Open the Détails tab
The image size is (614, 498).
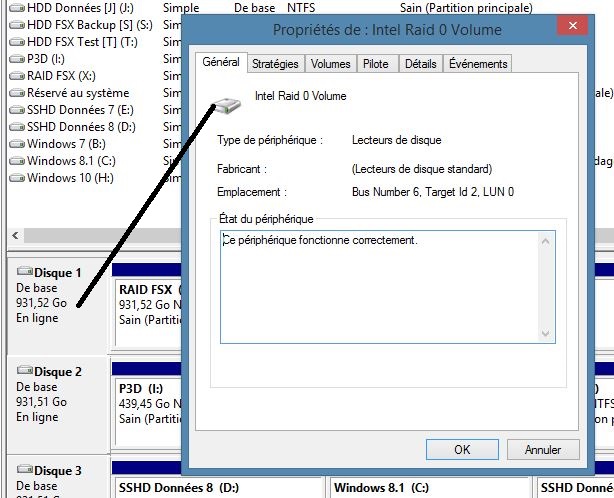[x=421, y=64]
